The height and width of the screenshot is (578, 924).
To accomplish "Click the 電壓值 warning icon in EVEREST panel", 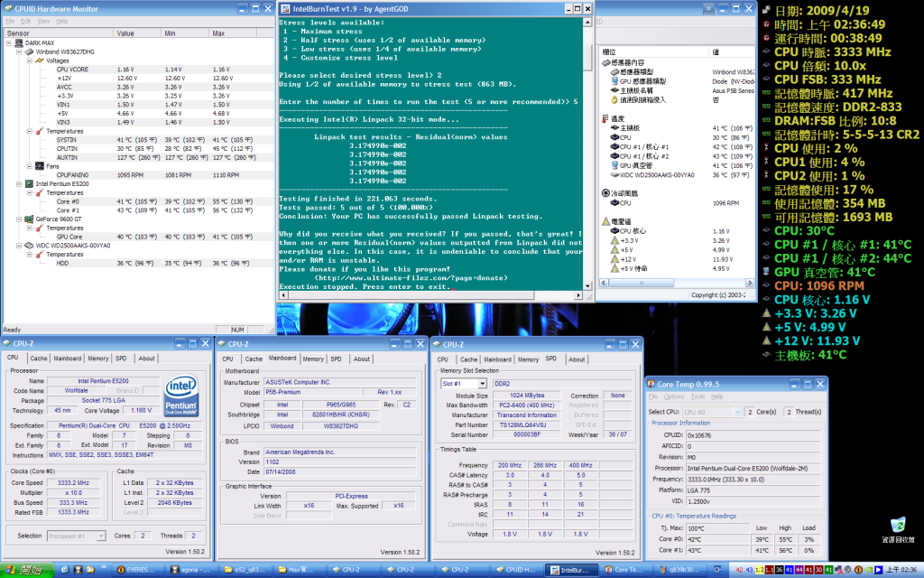I will [605, 221].
